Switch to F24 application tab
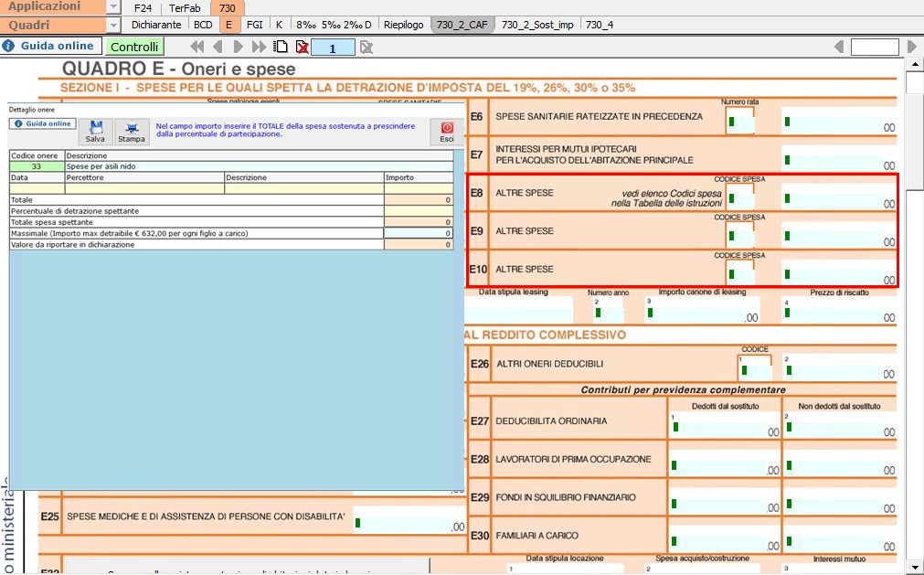The width and height of the screenshot is (924, 575). [x=143, y=7]
